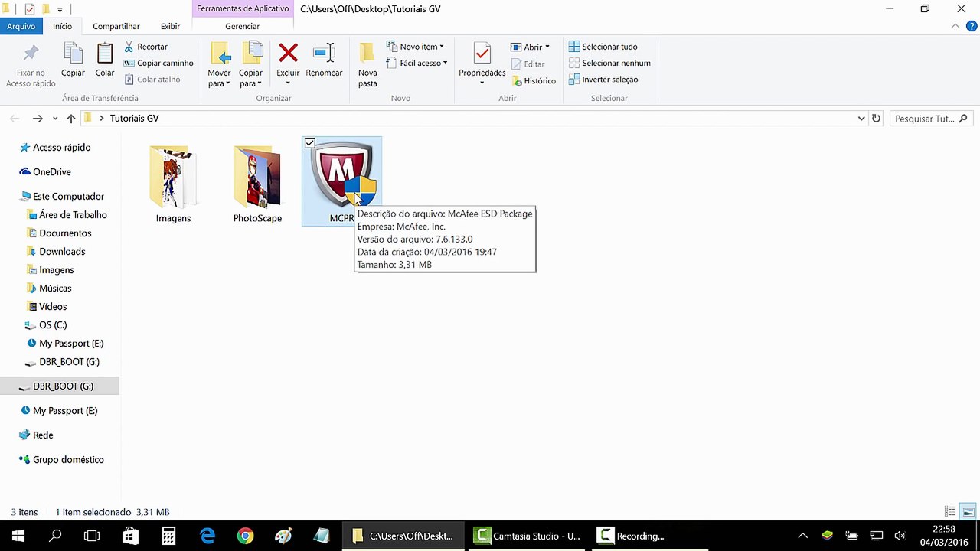
Task: Open recent locations dropdown arrow
Action: coord(55,119)
